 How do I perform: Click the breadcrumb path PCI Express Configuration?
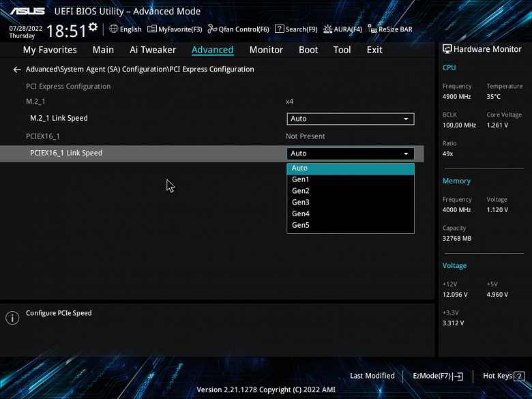pyautogui.click(x=140, y=69)
